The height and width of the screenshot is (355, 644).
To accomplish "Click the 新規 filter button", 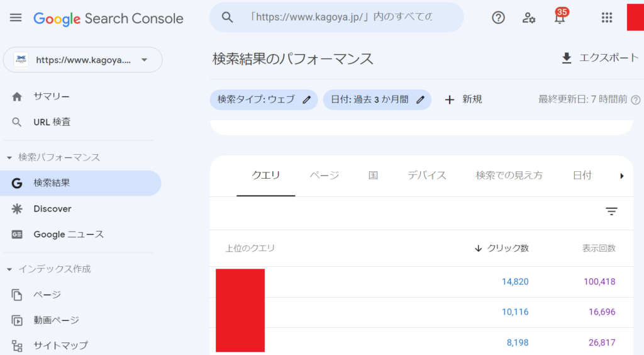I will (x=464, y=99).
